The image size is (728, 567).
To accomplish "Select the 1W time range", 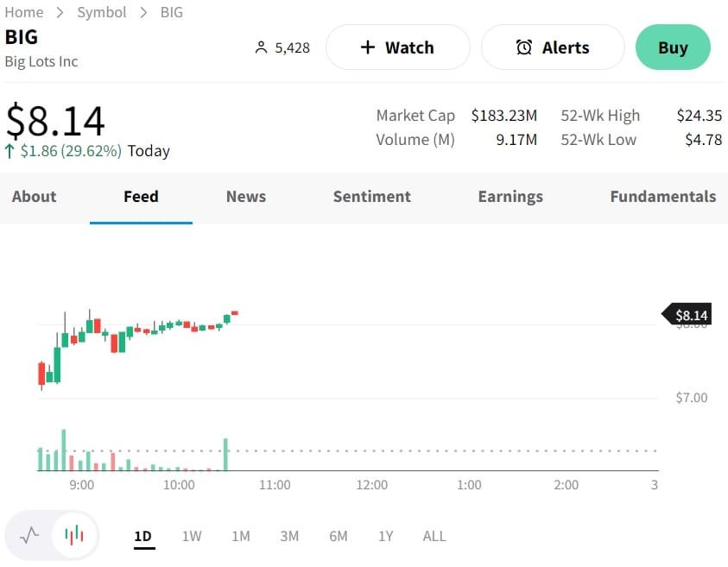I will (x=192, y=536).
